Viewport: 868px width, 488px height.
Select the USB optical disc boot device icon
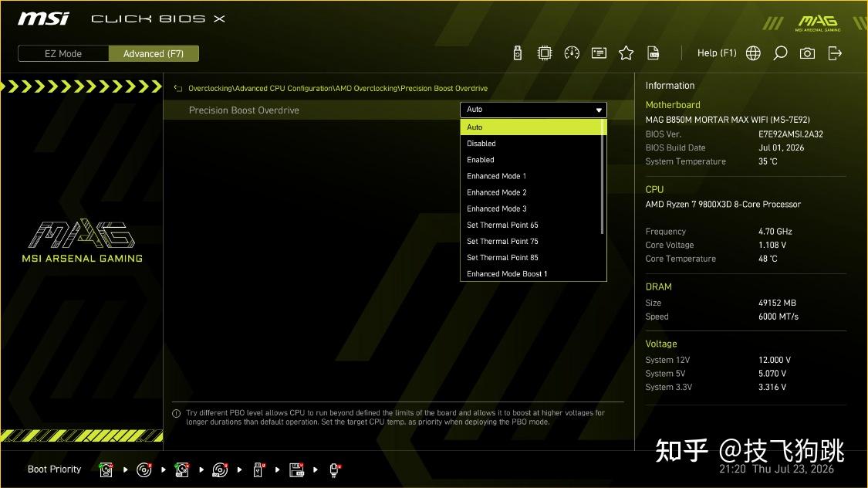coord(220,469)
